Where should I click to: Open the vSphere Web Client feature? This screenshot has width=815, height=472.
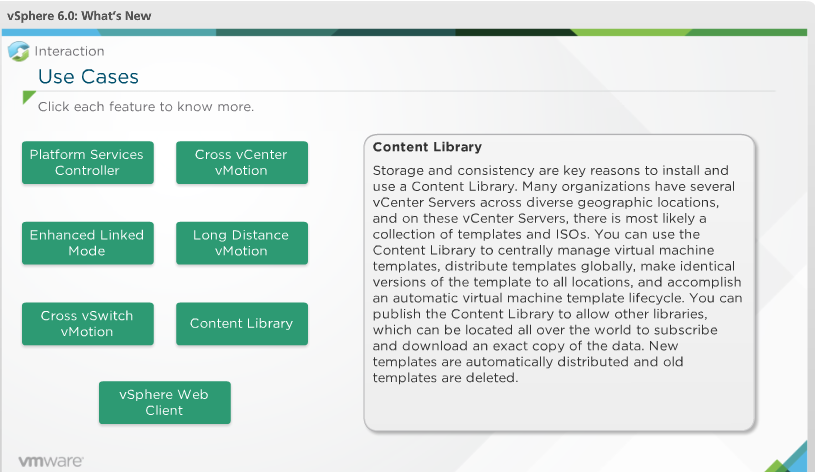165,402
